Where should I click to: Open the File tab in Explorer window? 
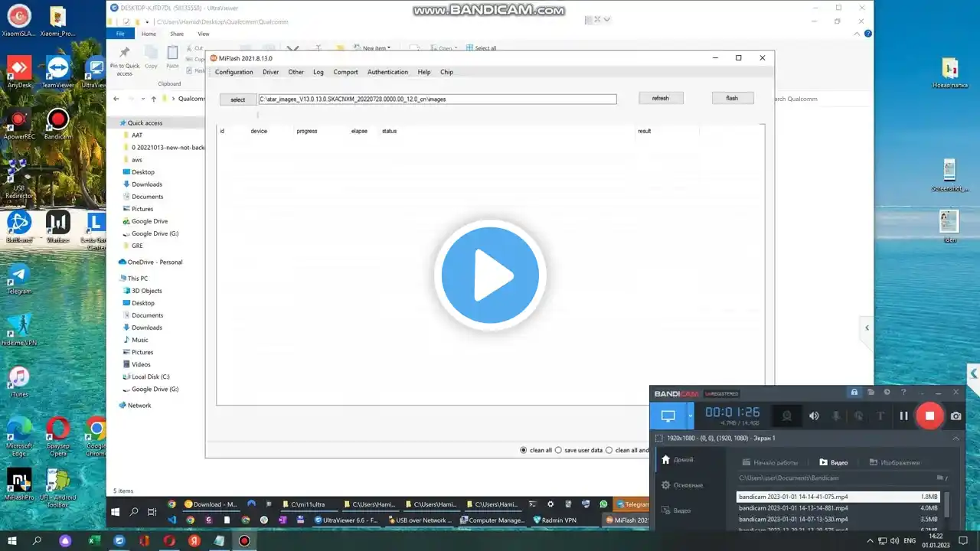120,34
